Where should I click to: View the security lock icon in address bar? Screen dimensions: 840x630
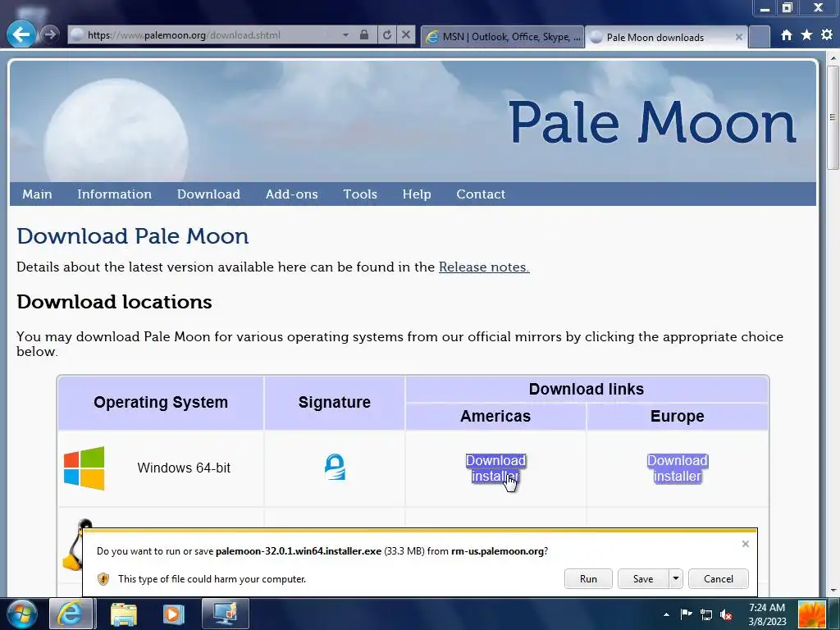point(364,34)
